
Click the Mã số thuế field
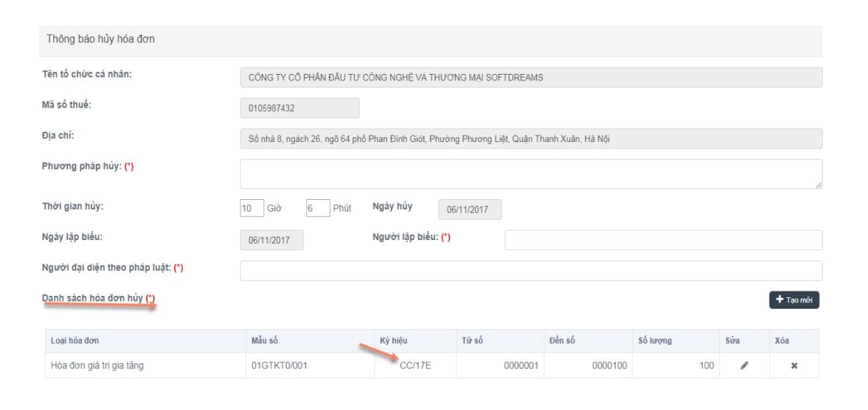299,108
